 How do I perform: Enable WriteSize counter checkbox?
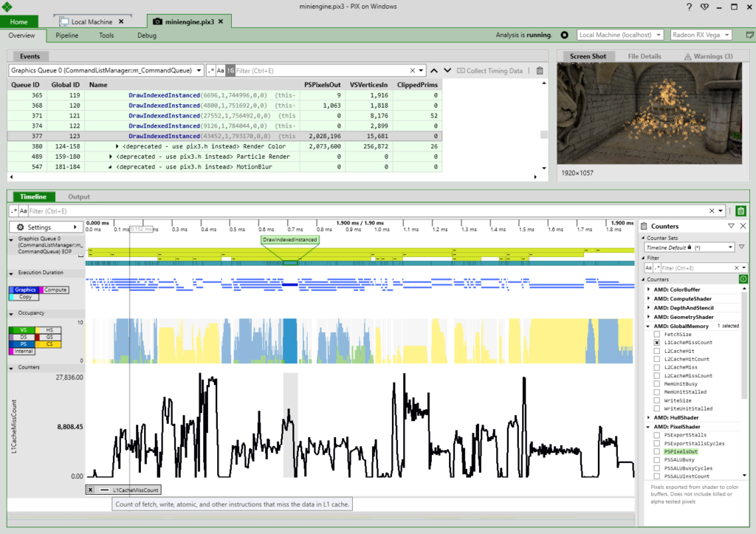click(x=656, y=400)
